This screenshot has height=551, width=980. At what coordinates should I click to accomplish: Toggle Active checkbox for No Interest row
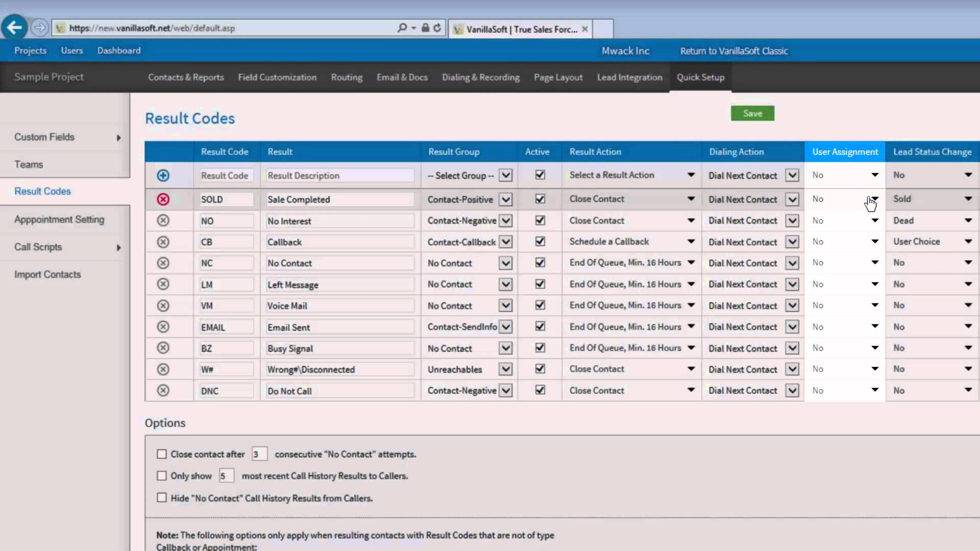click(x=540, y=220)
